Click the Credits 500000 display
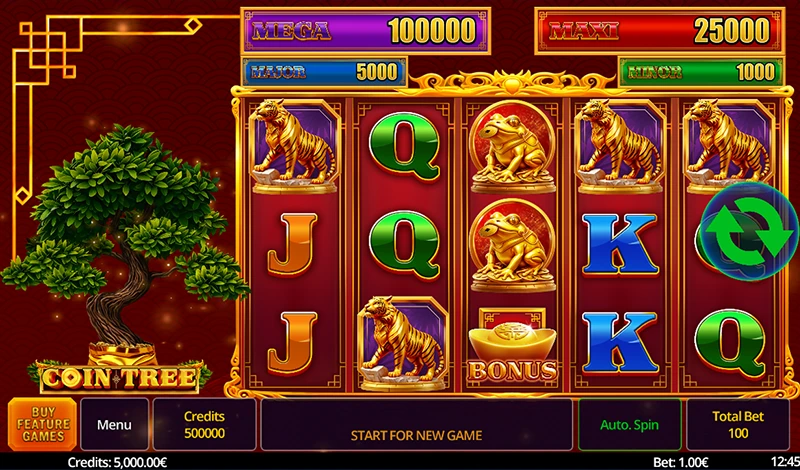800x470 pixels. [x=204, y=425]
